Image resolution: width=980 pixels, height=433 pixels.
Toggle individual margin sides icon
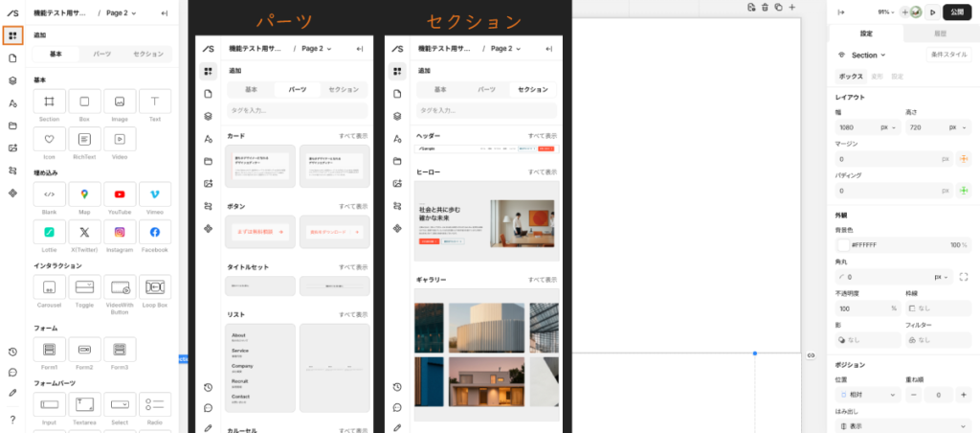click(x=964, y=159)
